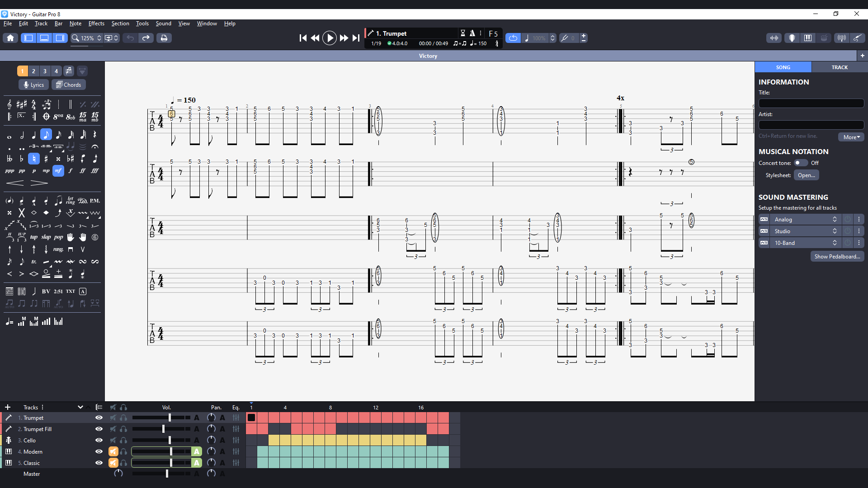Select the mezzo-forte dynamic icon
Screen dimensions: 868x488
(58, 171)
